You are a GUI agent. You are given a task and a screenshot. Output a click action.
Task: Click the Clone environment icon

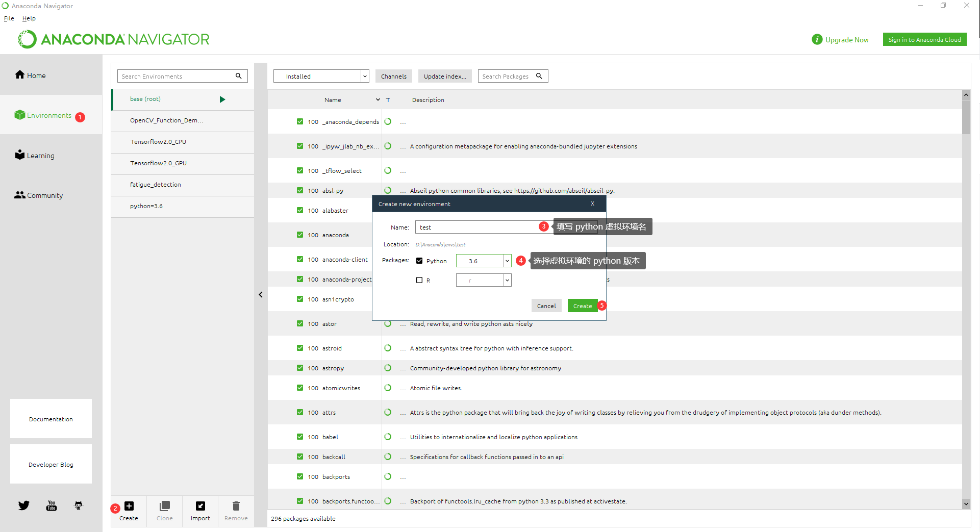tap(164, 505)
